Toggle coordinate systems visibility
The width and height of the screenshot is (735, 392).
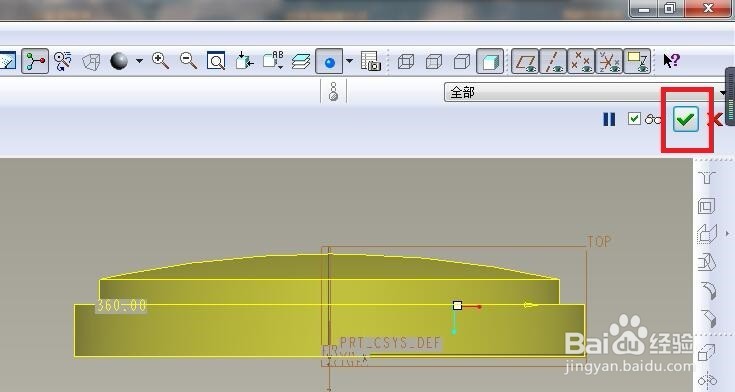click(x=609, y=61)
